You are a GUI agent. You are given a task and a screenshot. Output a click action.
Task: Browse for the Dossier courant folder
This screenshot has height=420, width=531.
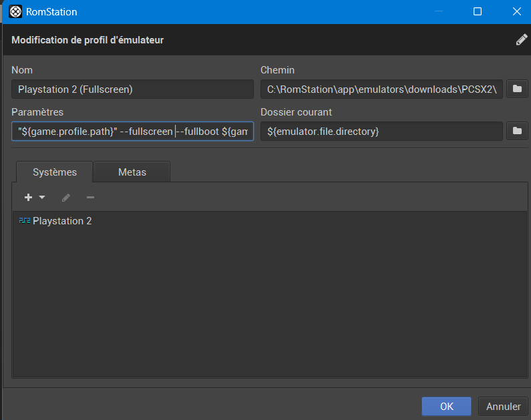[516, 132]
